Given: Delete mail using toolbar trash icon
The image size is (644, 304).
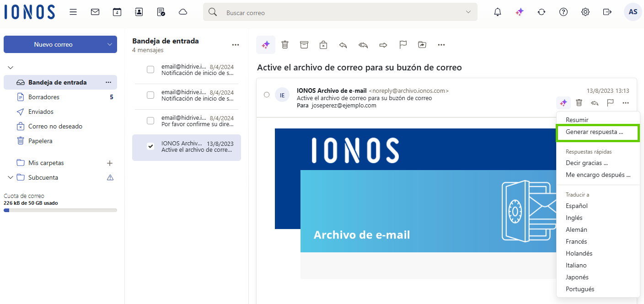Looking at the screenshot, I should [285, 45].
